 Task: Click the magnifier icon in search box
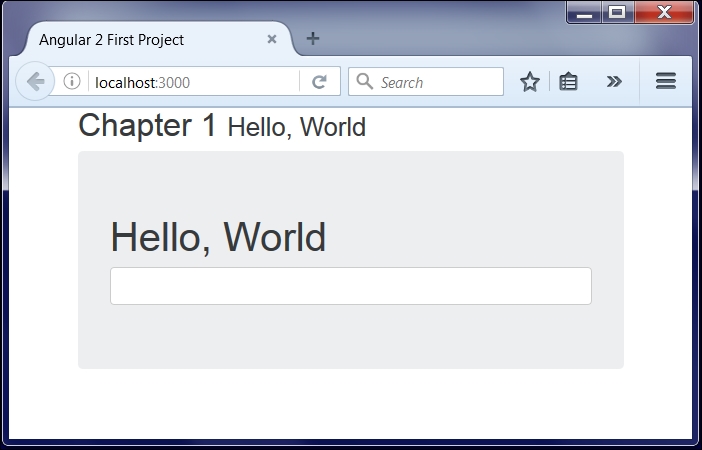point(364,81)
